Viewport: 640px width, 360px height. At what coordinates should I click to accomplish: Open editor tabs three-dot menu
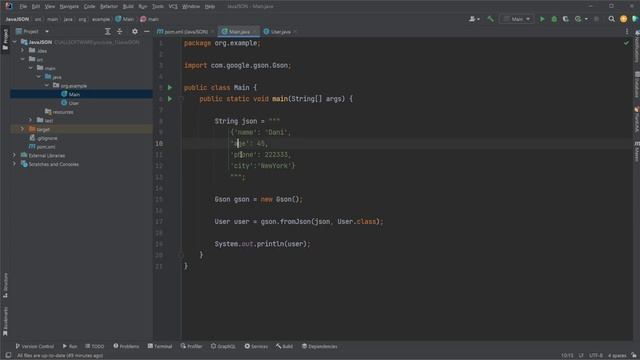point(627,31)
